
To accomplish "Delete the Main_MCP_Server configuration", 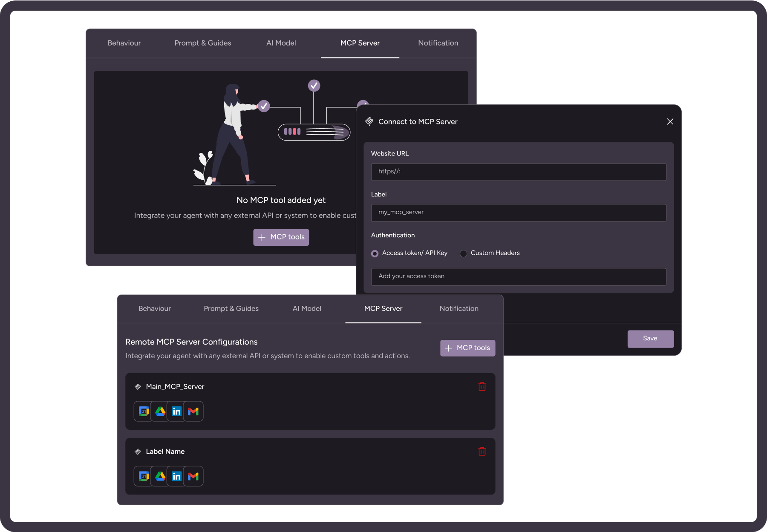I will pos(482,386).
